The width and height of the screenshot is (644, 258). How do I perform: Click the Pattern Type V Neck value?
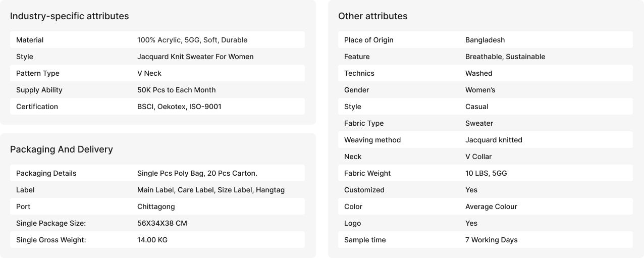(x=149, y=73)
